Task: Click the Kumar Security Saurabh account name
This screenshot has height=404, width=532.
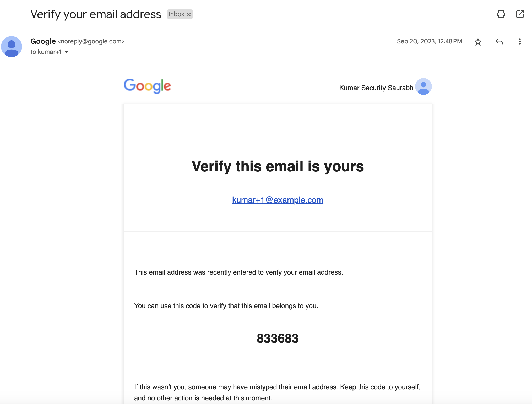Action: tap(376, 88)
